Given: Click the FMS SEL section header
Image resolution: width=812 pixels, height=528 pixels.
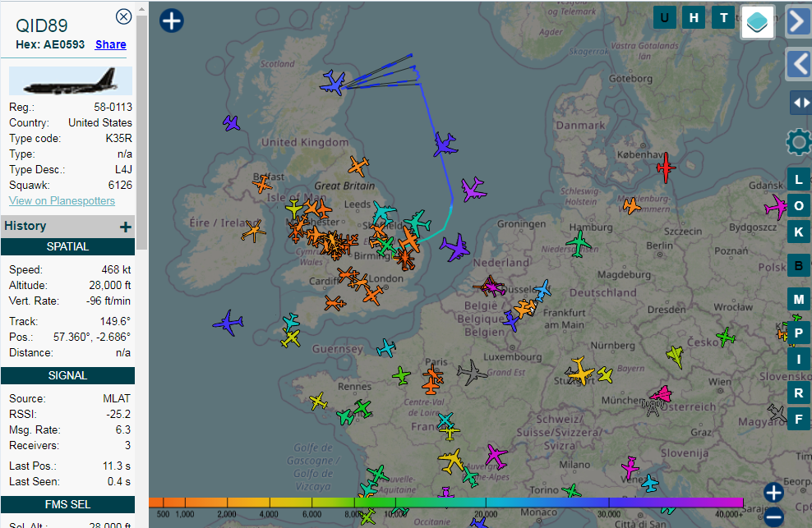Looking at the screenshot, I should pos(68,505).
